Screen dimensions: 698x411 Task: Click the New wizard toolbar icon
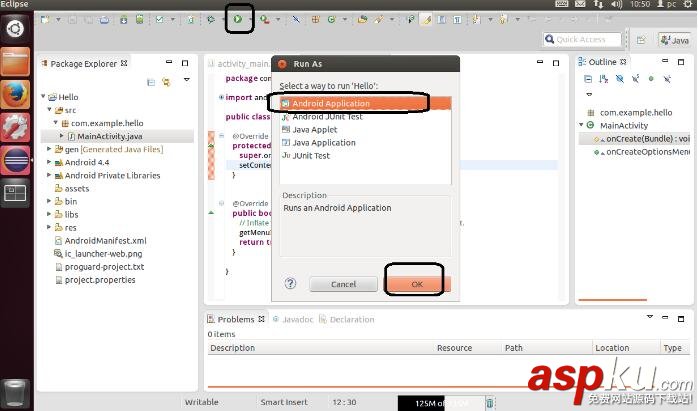tap(45, 20)
